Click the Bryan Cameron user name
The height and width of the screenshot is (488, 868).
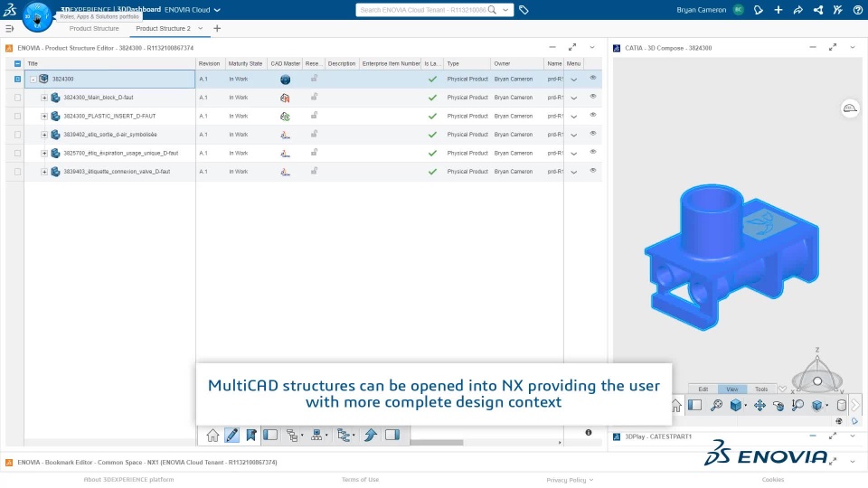701,10
